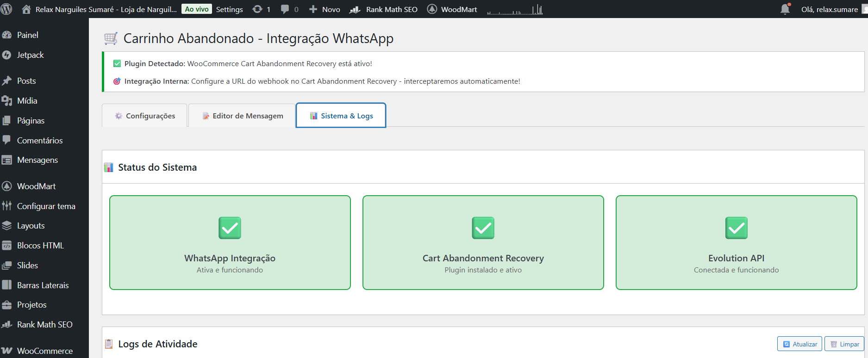Click 'Ativa e funcionando' status text
Viewport: 868px width, 358px height.
[230, 270]
